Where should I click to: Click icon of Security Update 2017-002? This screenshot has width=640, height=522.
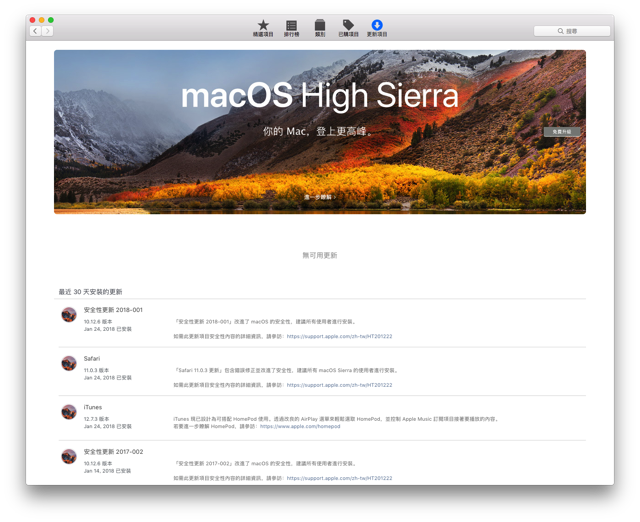tap(69, 456)
